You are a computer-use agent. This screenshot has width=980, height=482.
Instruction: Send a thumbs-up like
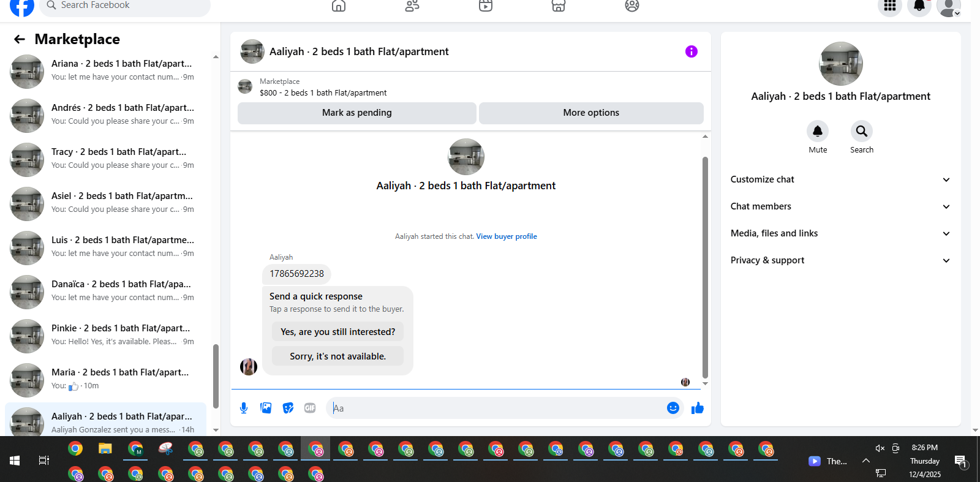coord(698,408)
